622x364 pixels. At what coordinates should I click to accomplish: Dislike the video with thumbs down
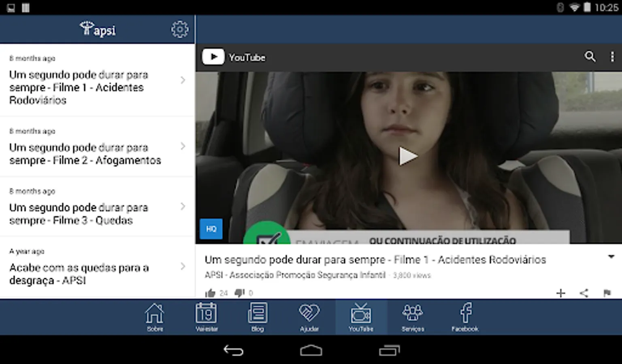coord(240,293)
